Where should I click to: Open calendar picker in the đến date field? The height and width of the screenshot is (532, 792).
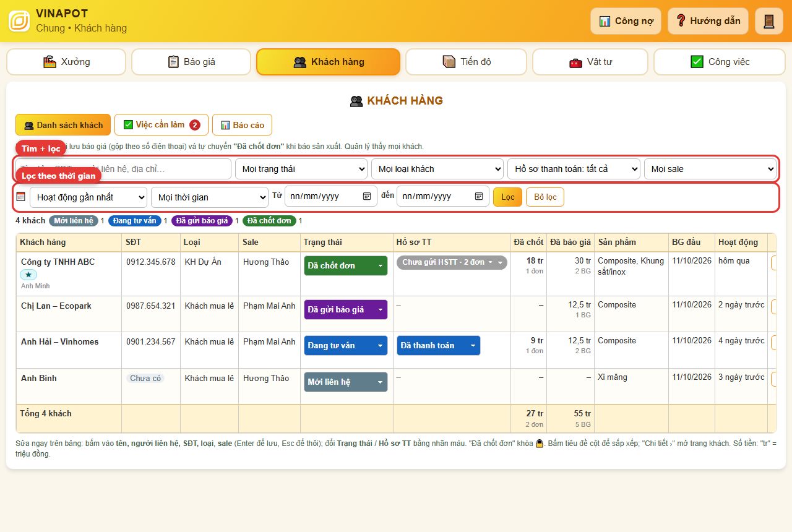[479, 196]
